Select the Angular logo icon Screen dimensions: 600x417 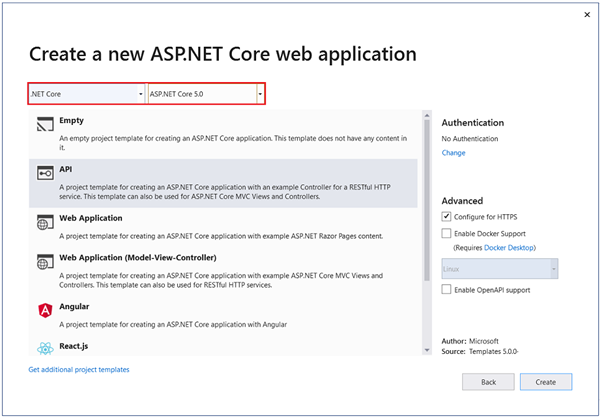pos(44,310)
